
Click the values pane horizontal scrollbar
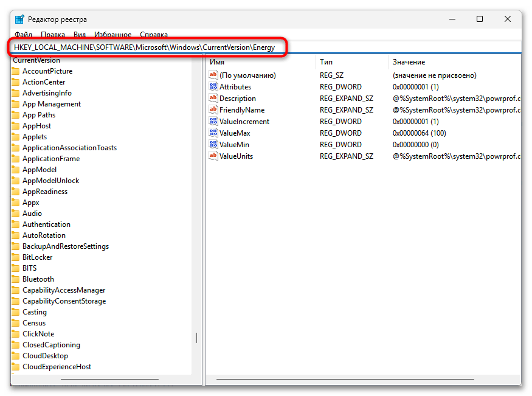345,380
